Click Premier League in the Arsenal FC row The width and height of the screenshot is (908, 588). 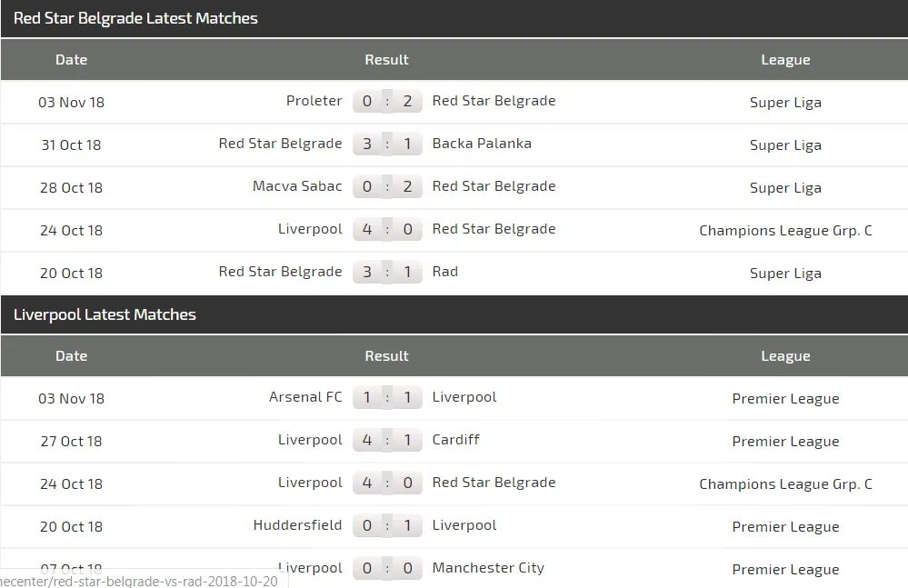pyautogui.click(x=785, y=399)
